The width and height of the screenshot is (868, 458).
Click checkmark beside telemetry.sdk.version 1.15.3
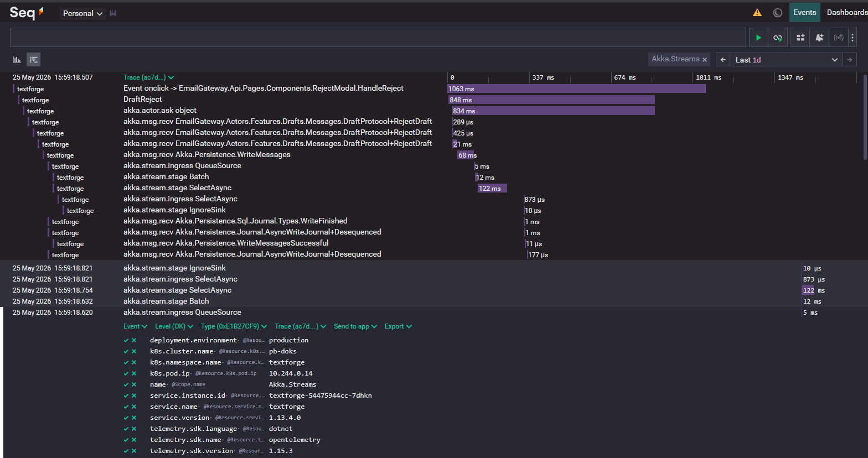coord(126,451)
